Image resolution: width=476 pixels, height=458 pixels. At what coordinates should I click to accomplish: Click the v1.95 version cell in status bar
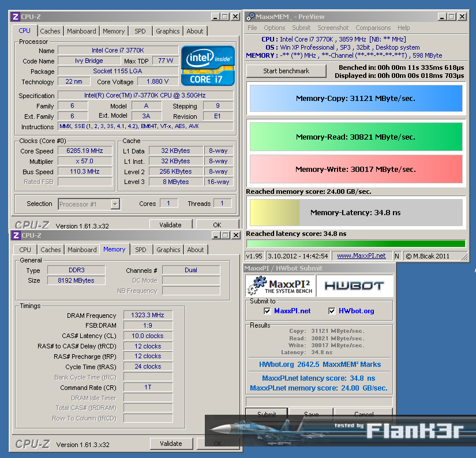click(x=254, y=256)
